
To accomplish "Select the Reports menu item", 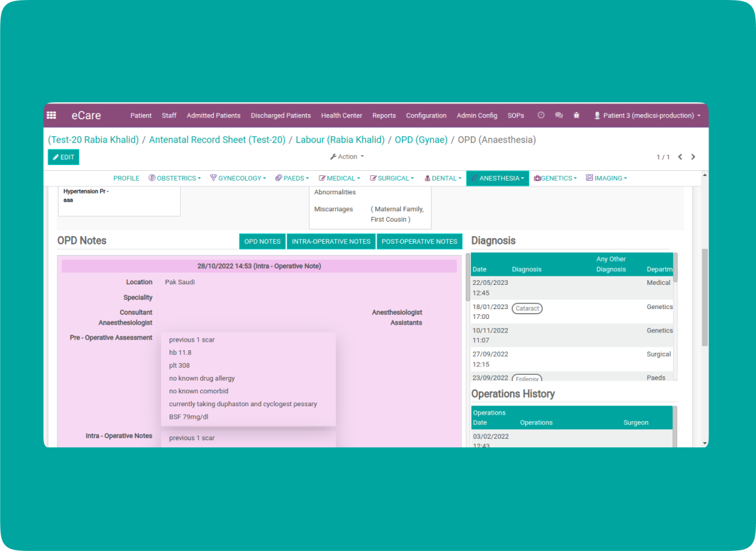I will coord(384,115).
